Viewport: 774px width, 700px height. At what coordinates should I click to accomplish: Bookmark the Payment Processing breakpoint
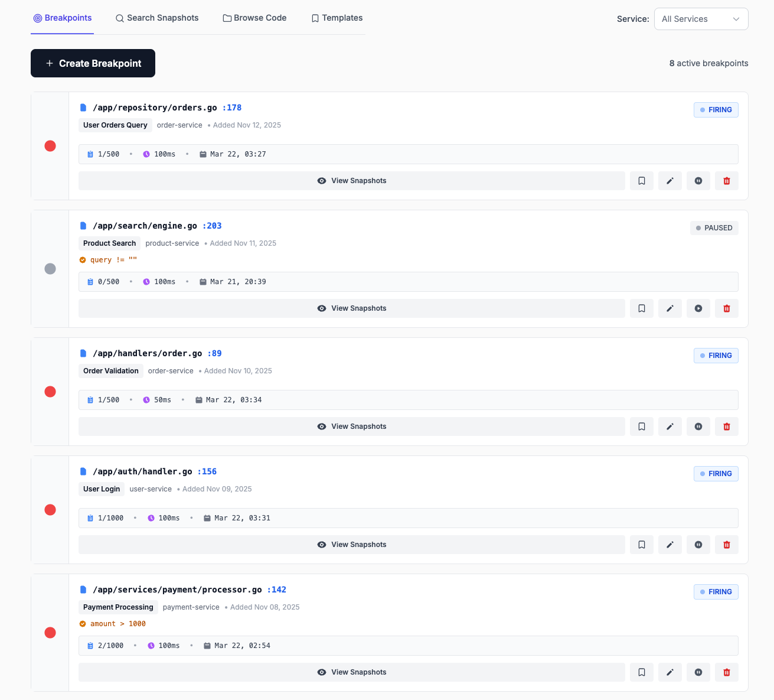pyautogui.click(x=642, y=672)
